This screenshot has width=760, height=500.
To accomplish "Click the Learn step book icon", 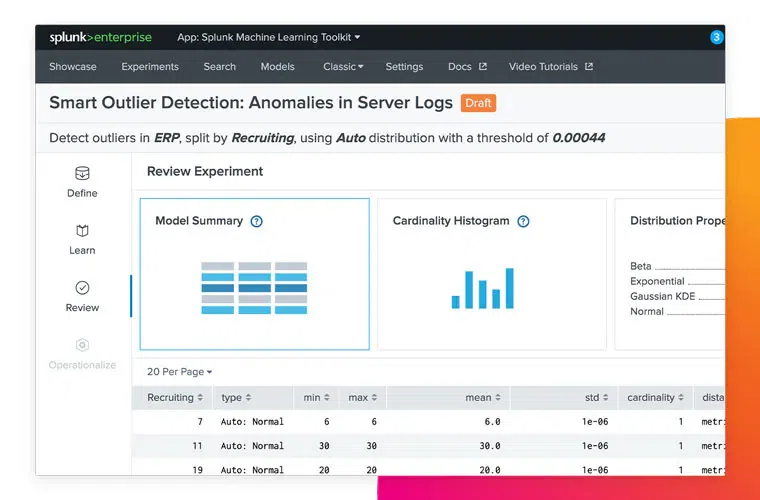I will click(x=82, y=231).
